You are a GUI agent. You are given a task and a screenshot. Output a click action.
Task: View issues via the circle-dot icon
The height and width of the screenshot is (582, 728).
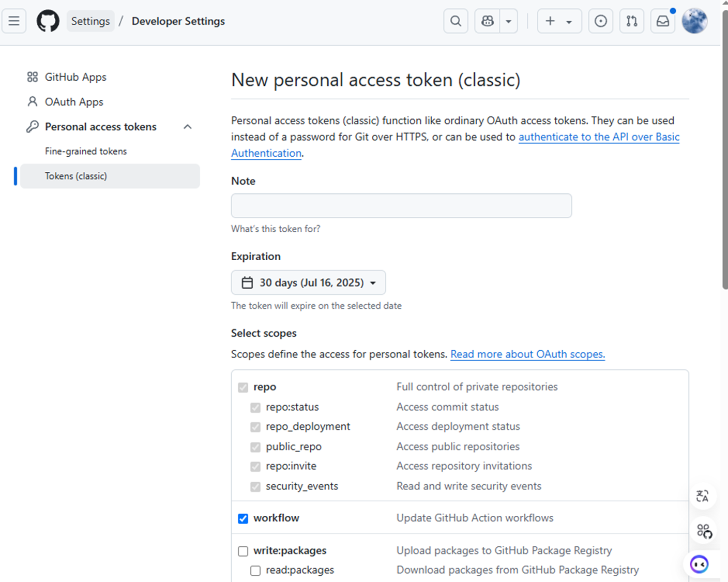[x=601, y=21]
